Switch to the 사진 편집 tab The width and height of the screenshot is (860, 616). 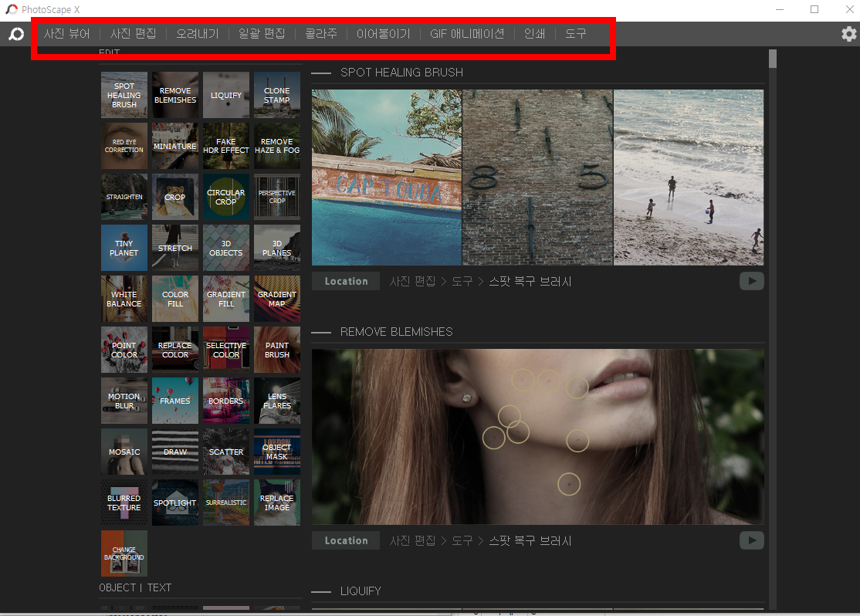coord(134,34)
